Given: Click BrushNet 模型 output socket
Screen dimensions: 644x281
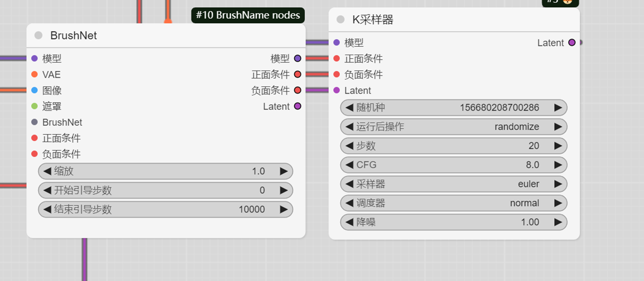Looking at the screenshot, I should coord(297,59).
